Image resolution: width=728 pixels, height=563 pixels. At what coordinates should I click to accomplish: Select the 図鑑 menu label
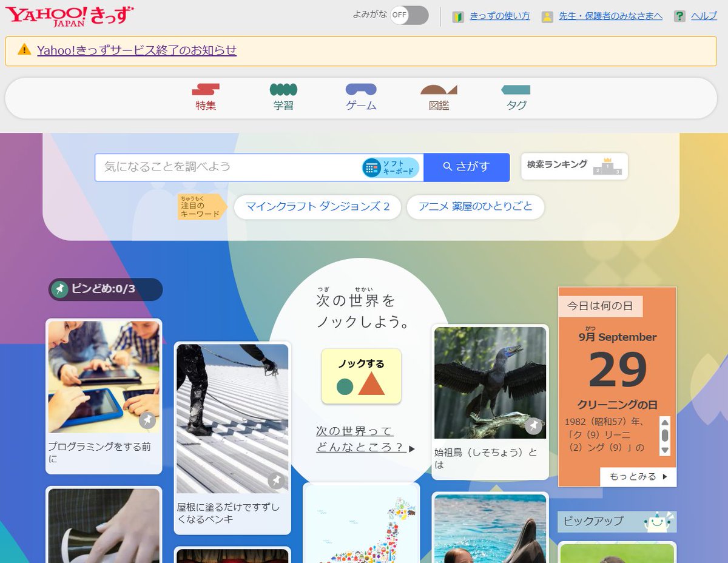point(439,106)
